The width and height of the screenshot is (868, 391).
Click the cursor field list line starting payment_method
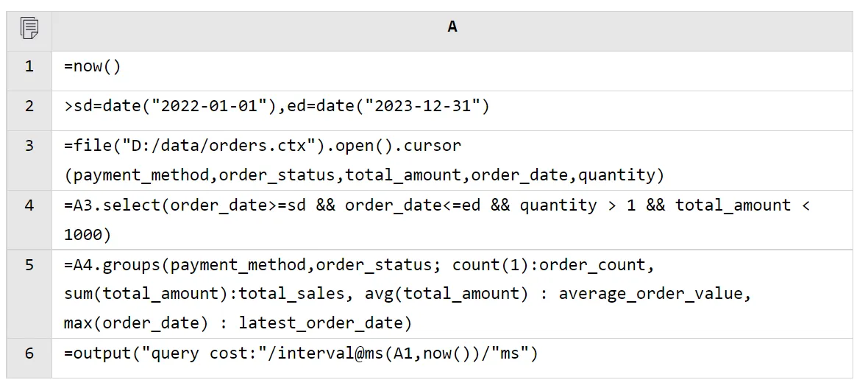tap(364, 175)
